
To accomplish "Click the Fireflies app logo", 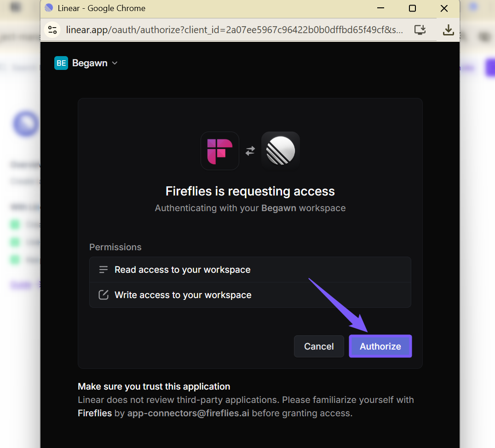I will tap(220, 151).
